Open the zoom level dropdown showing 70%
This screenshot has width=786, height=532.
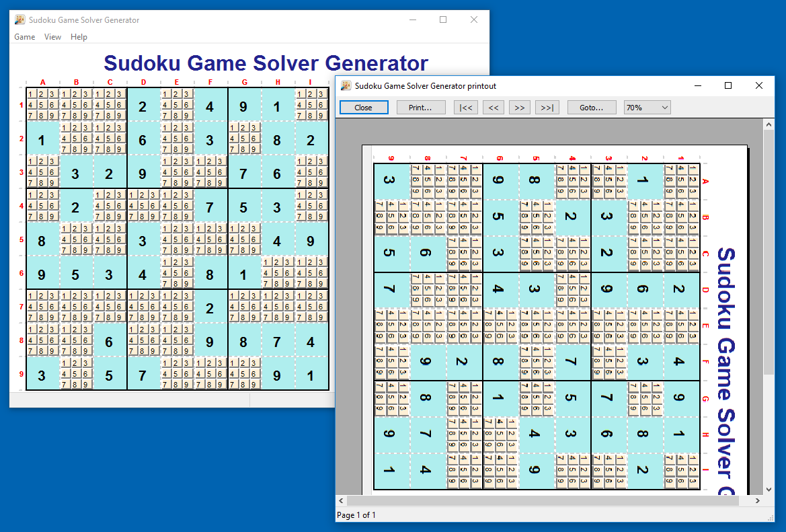tap(646, 107)
